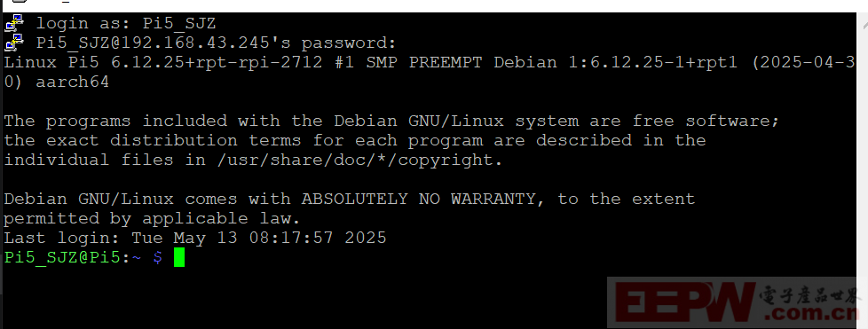Click the red EEPW watermark logo
Image resolution: width=868 pixels, height=329 pixels.
coord(685,303)
